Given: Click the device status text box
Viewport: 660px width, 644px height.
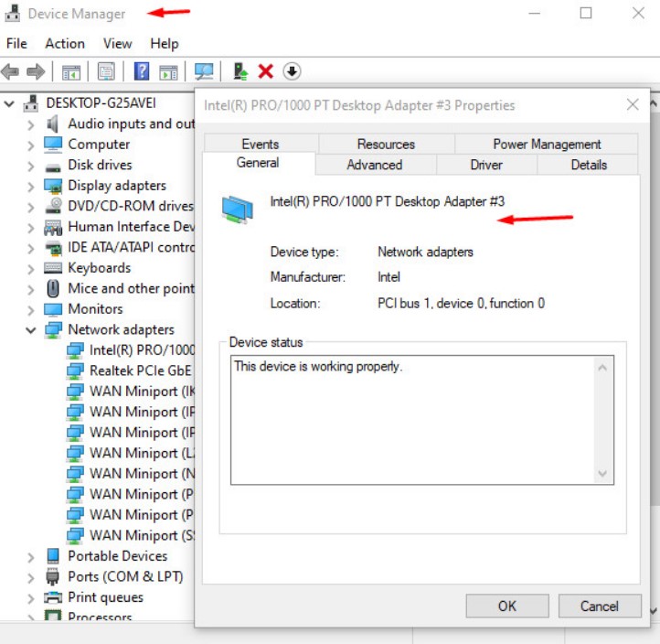Looking at the screenshot, I should pos(421,420).
